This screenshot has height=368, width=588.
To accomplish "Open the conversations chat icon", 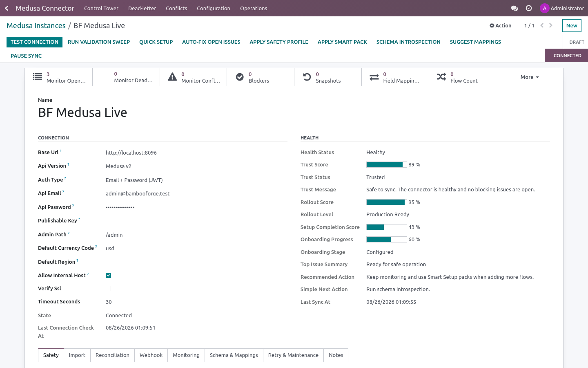I will [514, 8].
